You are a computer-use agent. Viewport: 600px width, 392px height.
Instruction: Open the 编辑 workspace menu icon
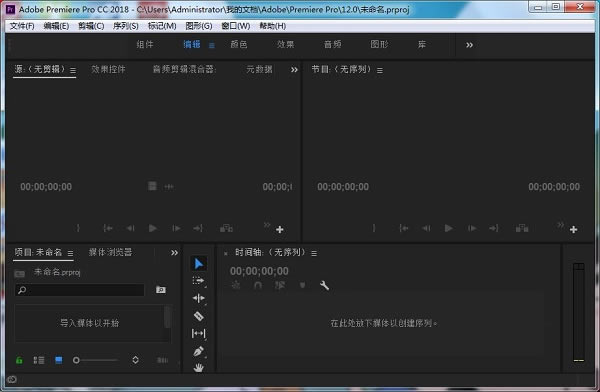(x=212, y=46)
